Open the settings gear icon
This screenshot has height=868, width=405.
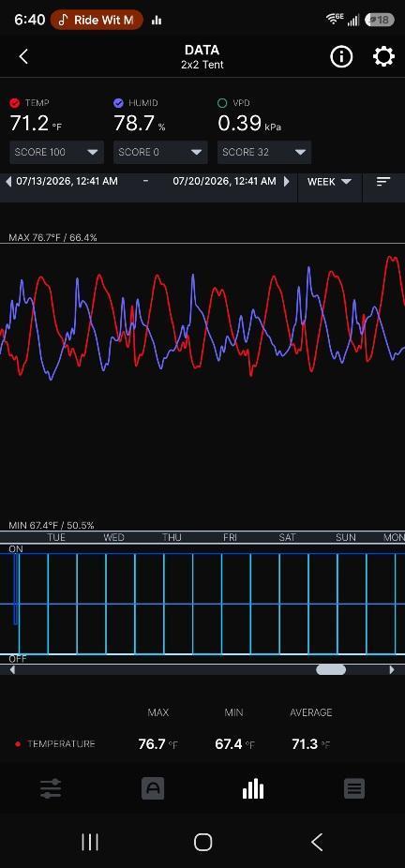point(383,56)
